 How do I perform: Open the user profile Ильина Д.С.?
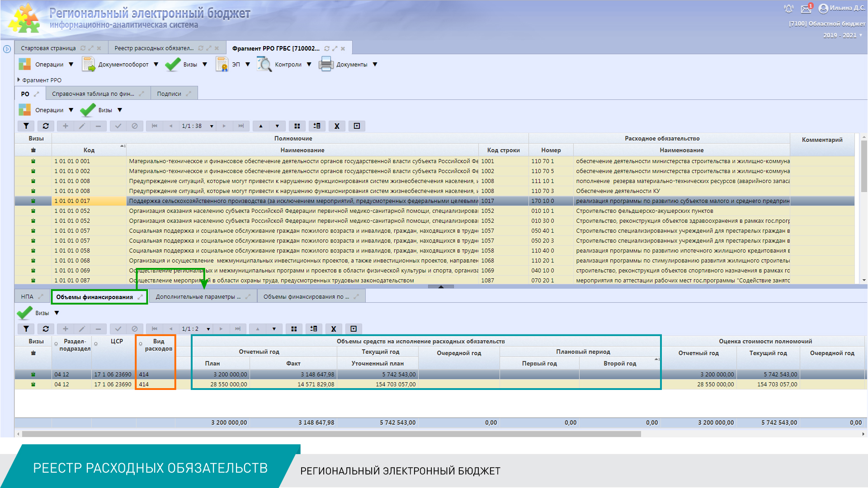pyautogui.click(x=842, y=8)
